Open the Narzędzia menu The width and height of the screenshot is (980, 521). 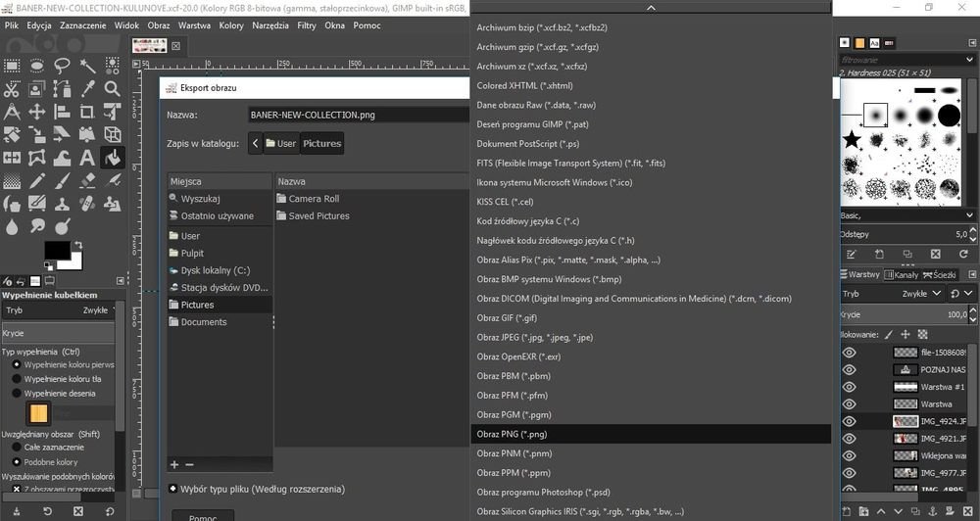click(x=270, y=25)
